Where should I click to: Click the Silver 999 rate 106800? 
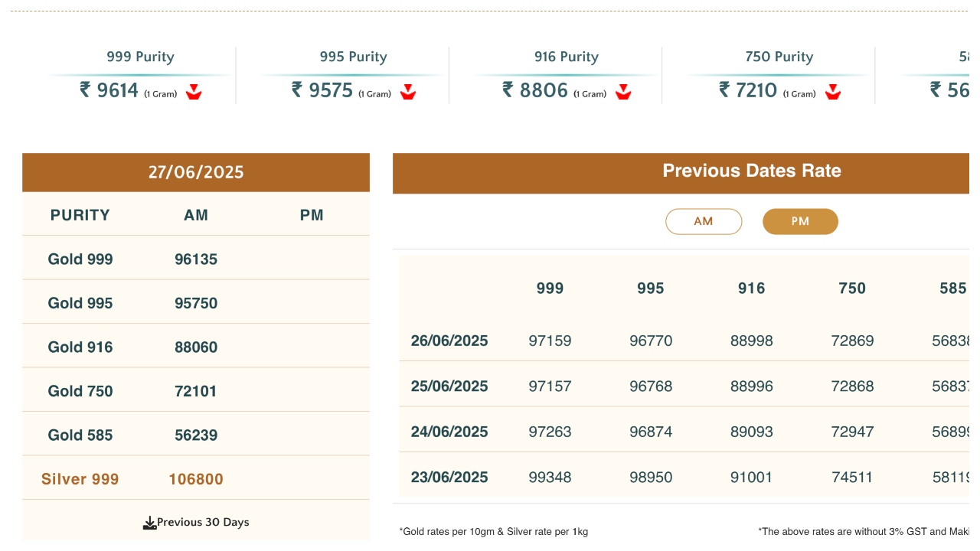coord(196,480)
